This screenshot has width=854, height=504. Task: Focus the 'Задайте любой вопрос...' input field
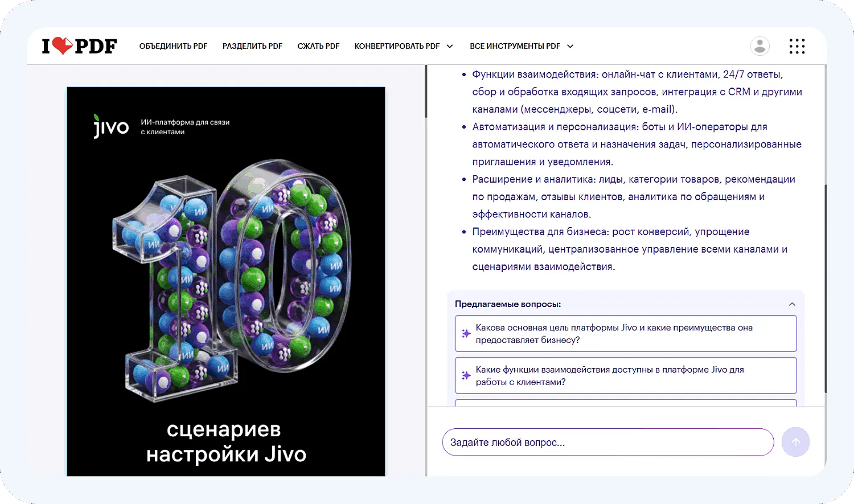click(608, 442)
